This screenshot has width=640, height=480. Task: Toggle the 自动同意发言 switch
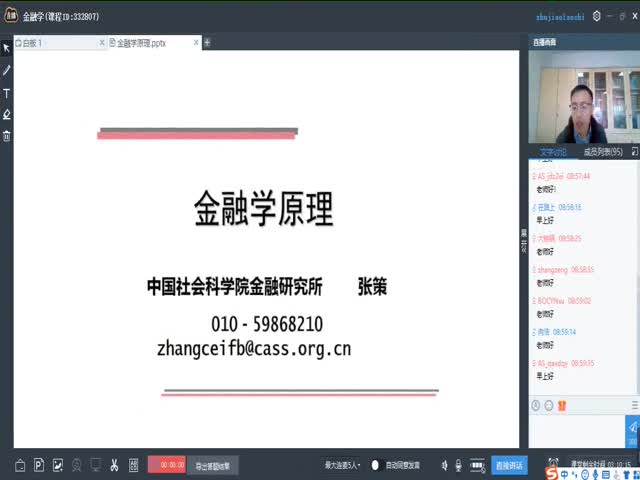[376, 465]
